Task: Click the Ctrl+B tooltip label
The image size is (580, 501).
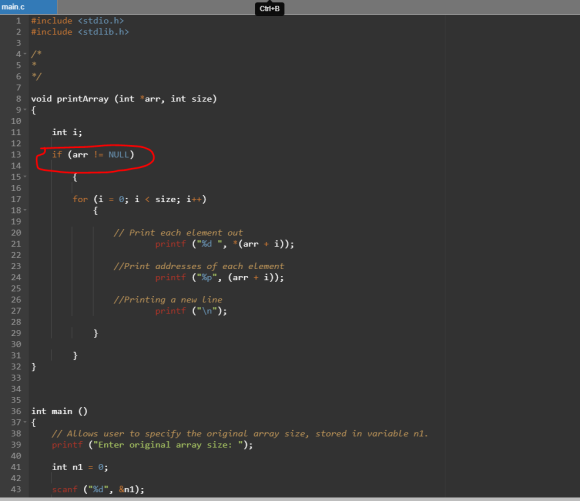Action: (x=269, y=9)
